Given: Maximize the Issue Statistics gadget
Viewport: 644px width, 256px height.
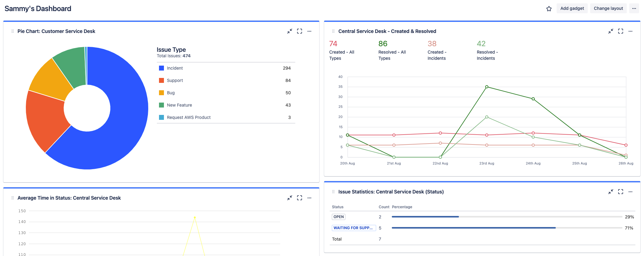Looking at the screenshot, I should (620, 192).
